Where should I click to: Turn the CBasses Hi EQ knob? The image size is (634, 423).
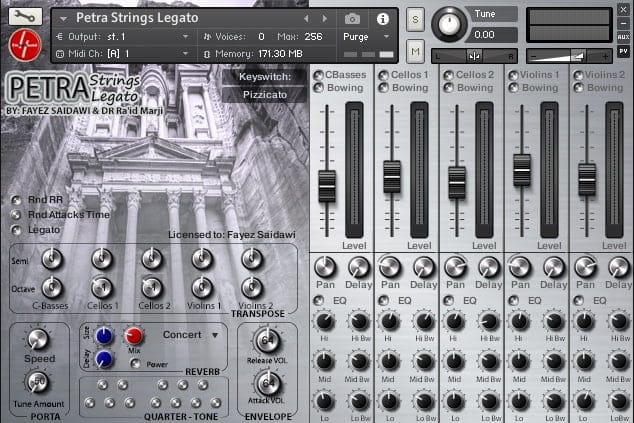[324, 321]
